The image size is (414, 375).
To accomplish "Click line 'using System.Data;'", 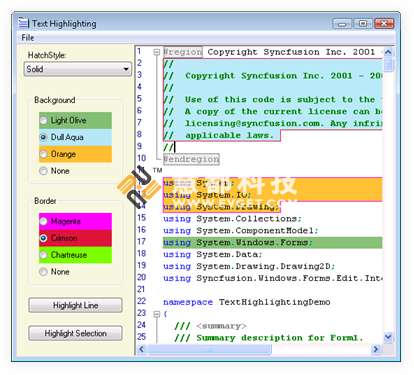I will tap(213, 254).
